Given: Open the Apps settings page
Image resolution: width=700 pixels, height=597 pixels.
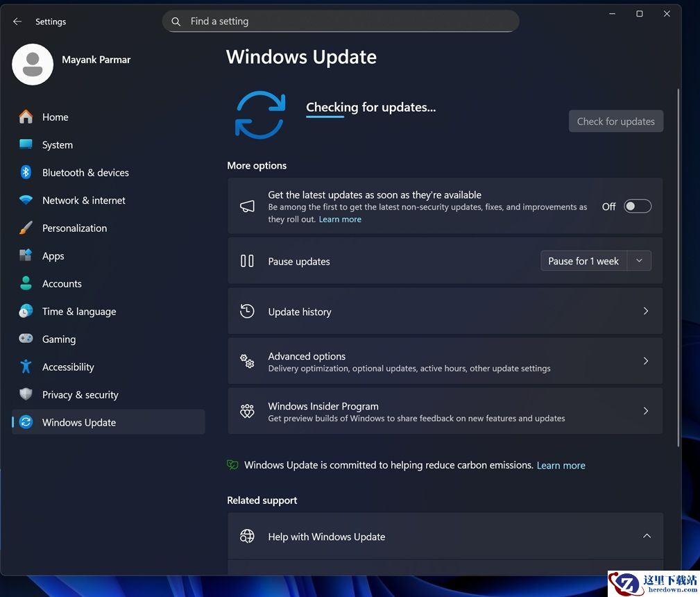Looking at the screenshot, I should pos(53,255).
